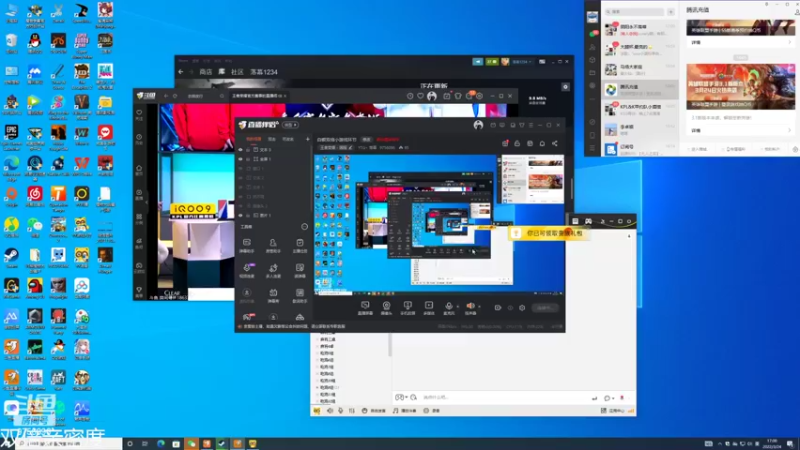Viewport: 800px width, 450px height.
Task: Click the gamepad icon in voice chat titlebar
Action: click(x=588, y=221)
